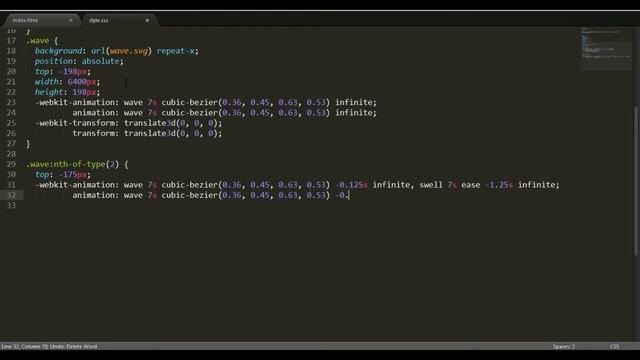Click the -1.25s delay value
The height and width of the screenshot is (360, 640).
coord(499,185)
